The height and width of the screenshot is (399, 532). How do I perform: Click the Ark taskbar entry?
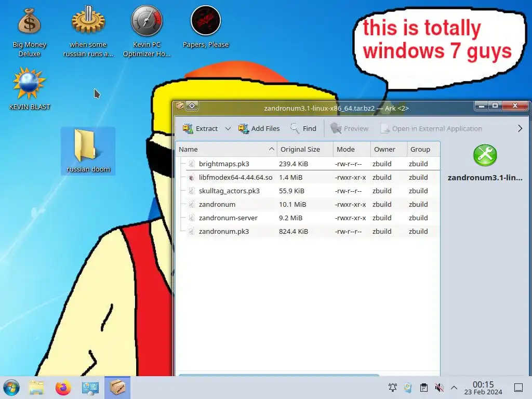(x=117, y=387)
